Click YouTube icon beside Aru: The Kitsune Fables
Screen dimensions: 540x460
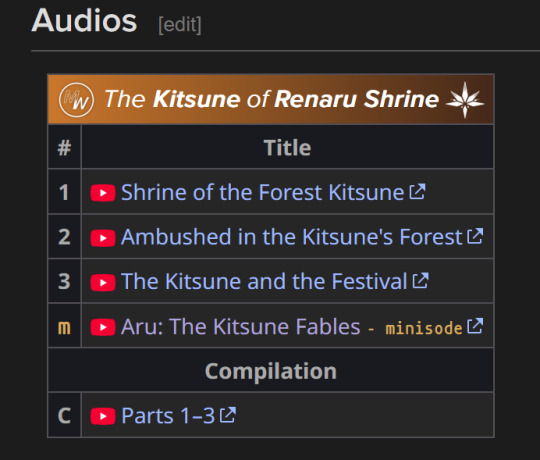tap(103, 327)
